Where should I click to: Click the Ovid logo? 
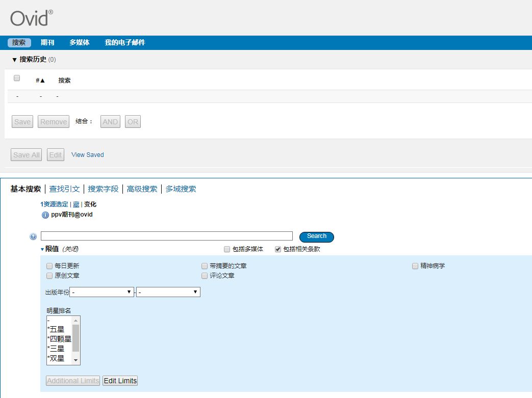[29, 17]
